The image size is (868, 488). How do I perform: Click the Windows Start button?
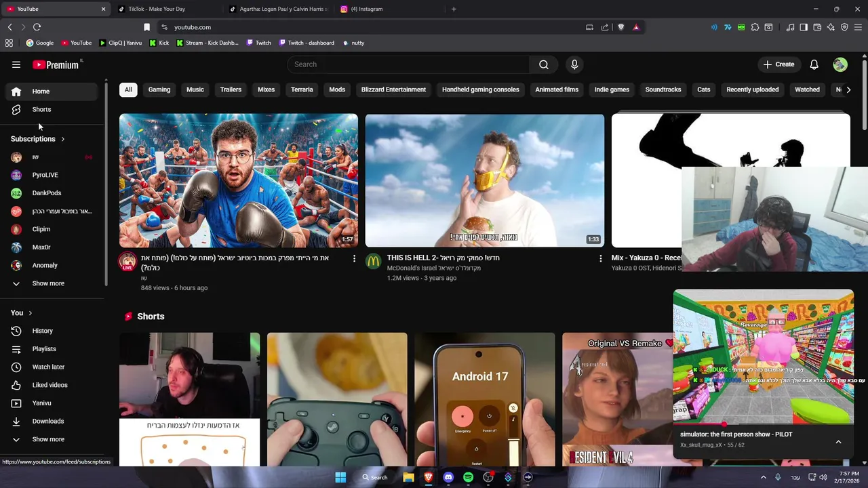click(340, 477)
